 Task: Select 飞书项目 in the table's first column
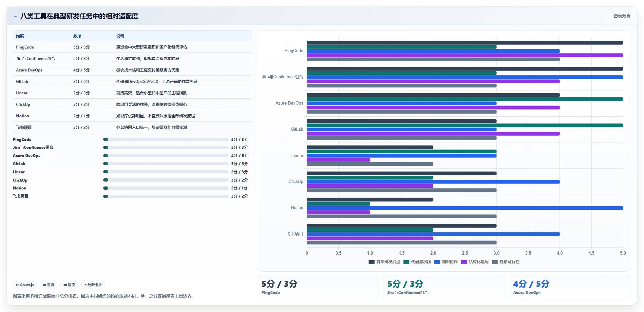24,127
